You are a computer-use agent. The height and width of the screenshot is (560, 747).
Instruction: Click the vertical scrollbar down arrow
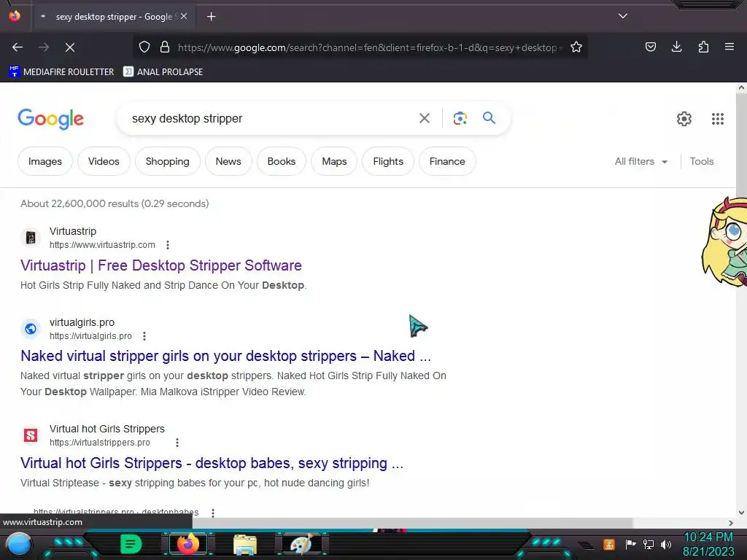click(x=741, y=513)
